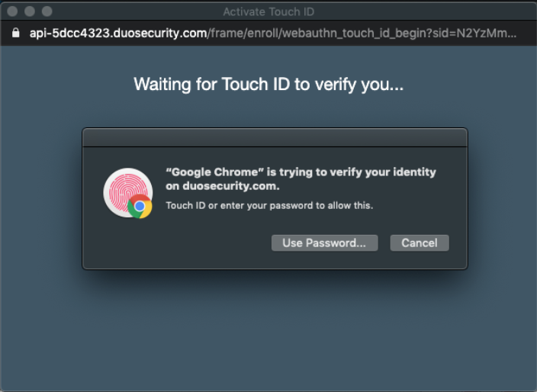Click the bold "Google Chrome" verify identity message
Image resolution: width=537 pixels, height=392 pixels.
coord(301,172)
